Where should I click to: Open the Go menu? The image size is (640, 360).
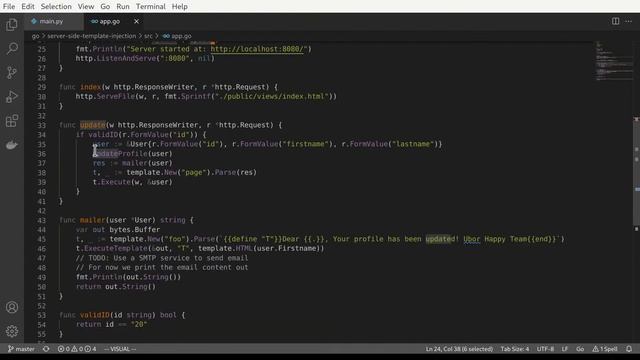pyautogui.click(x=105, y=7)
